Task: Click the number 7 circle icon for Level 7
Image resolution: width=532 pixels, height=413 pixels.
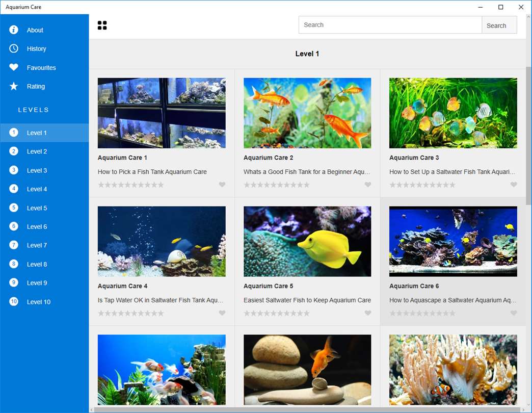Action: click(14, 245)
